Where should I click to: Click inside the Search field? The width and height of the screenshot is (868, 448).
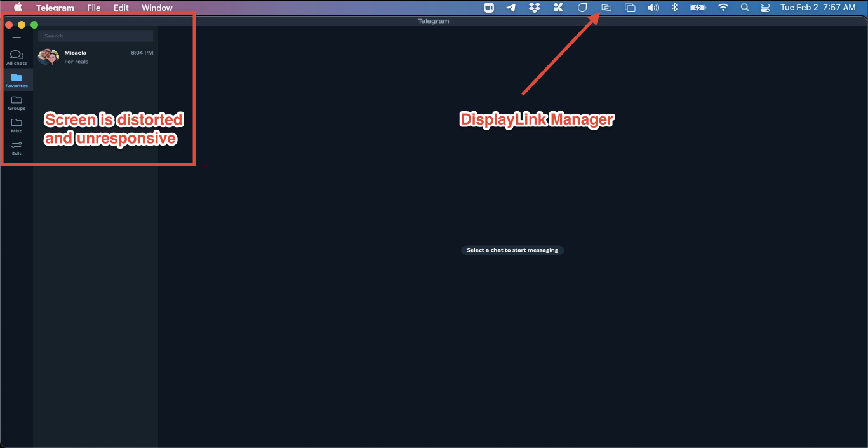pos(95,36)
